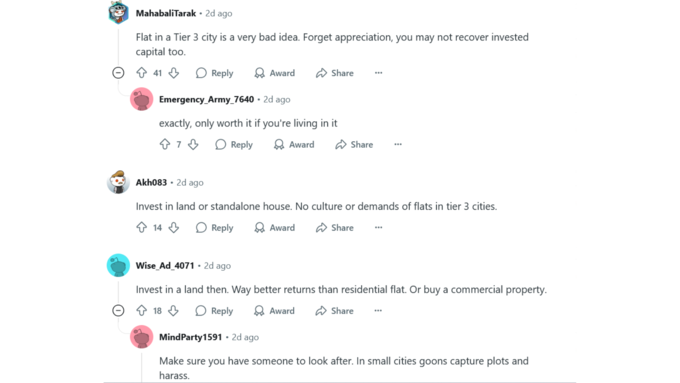Downvote Akh083's comment
Screen dimensions: 680x383
click(174, 228)
